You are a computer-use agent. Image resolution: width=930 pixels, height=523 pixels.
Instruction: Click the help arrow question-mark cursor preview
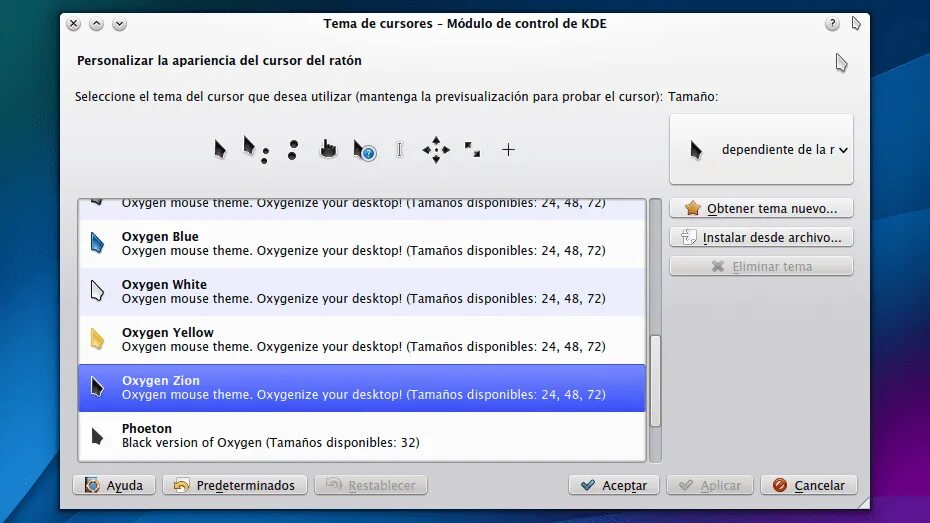point(364,151)
